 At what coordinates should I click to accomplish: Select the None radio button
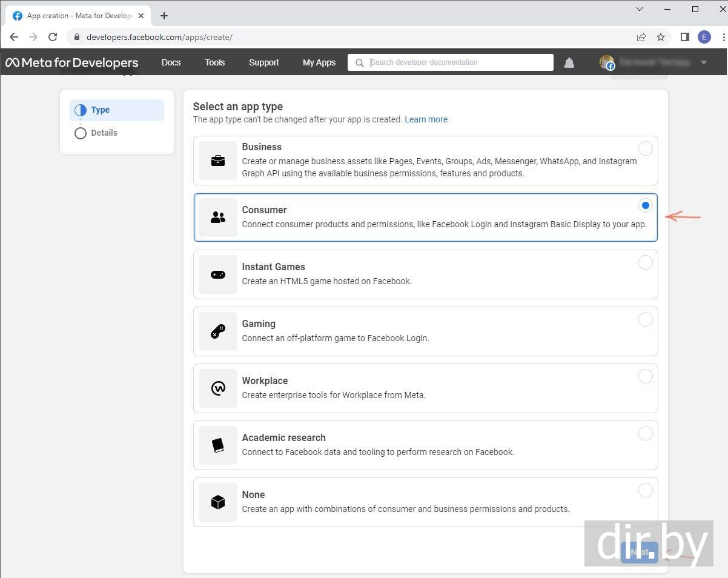[646, 490]
